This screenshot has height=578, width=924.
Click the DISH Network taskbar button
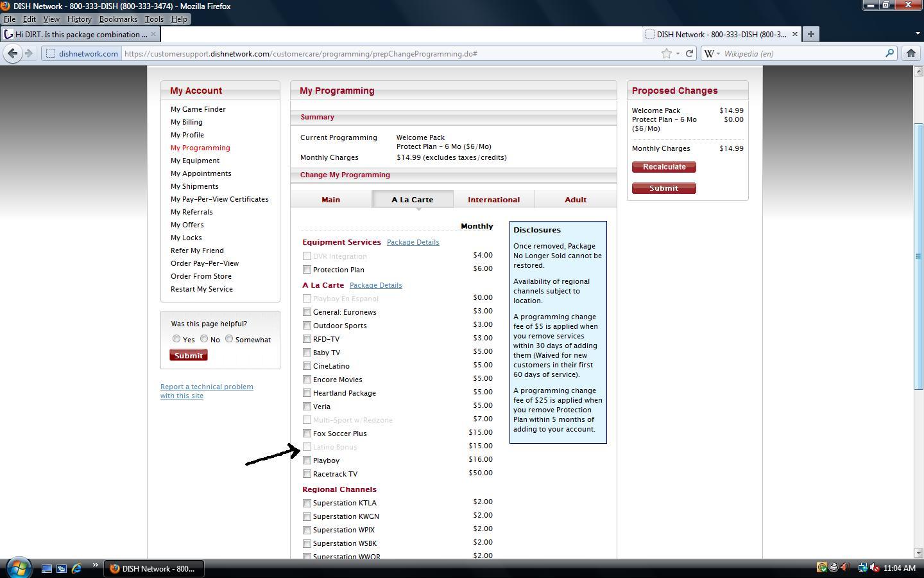(x=153, y=568)
